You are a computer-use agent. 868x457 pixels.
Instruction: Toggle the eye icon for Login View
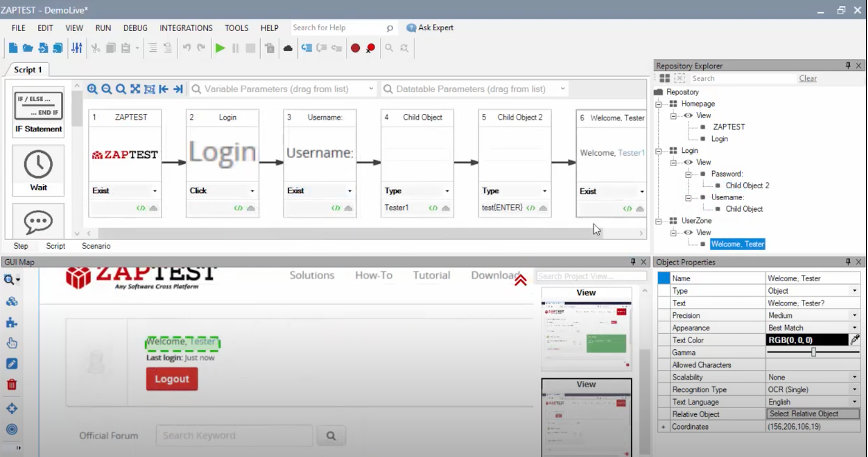point(688,162)
